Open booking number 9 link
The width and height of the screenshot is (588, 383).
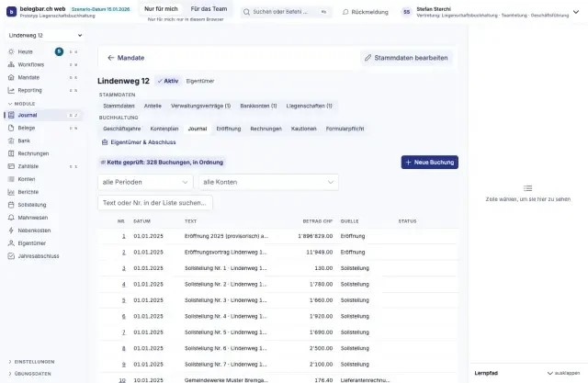(124, 365)
